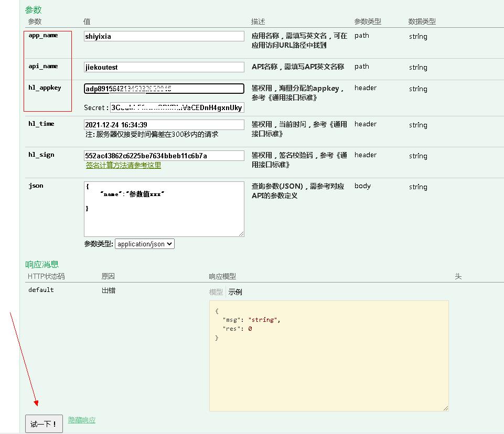Click the default HTTP status code cell

pos(41,290)
